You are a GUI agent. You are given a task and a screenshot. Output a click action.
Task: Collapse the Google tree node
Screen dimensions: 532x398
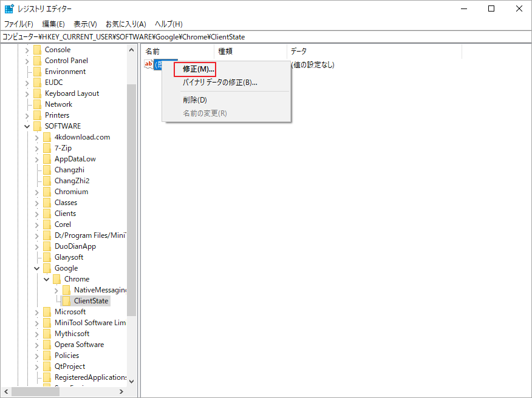click(36, 268)
